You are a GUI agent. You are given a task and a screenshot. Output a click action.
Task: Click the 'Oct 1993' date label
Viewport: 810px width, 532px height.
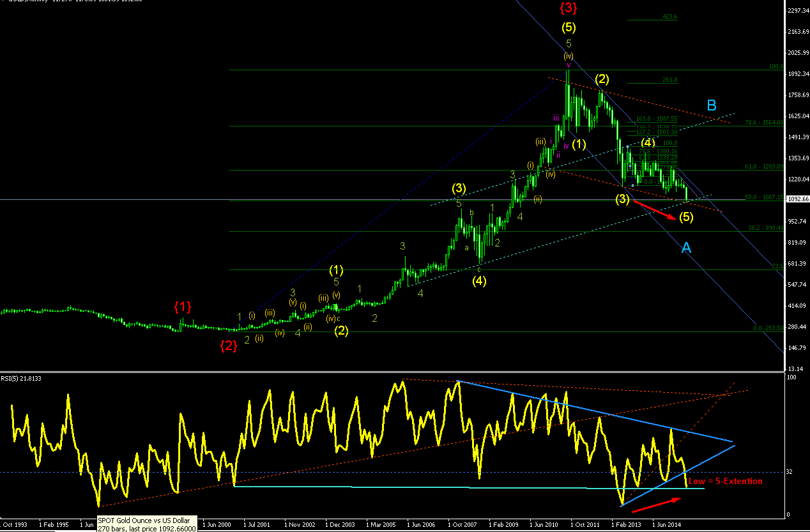(15, 524)
